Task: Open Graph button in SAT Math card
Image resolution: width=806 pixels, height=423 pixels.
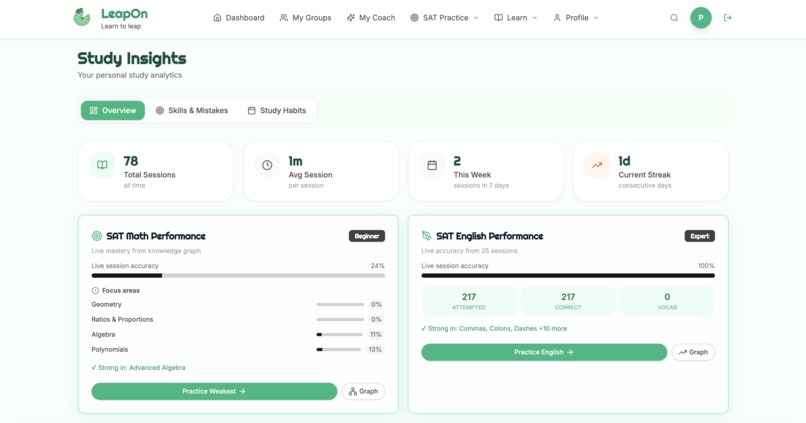Action: point(363,391)
